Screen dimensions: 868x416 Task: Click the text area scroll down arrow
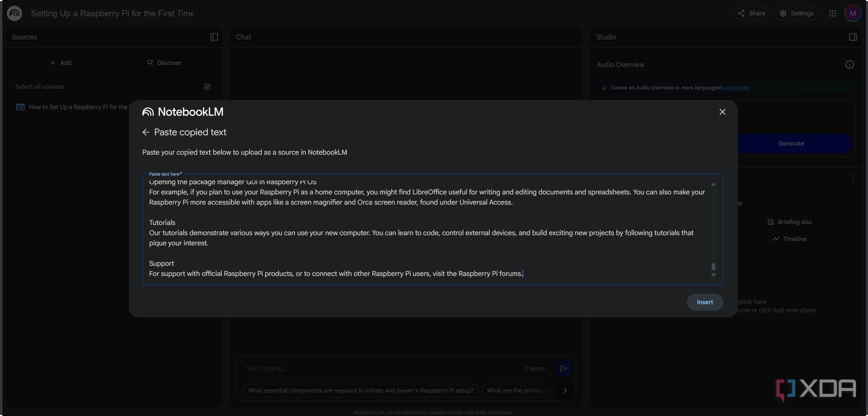pyautogui.click(x=713, y=275)
